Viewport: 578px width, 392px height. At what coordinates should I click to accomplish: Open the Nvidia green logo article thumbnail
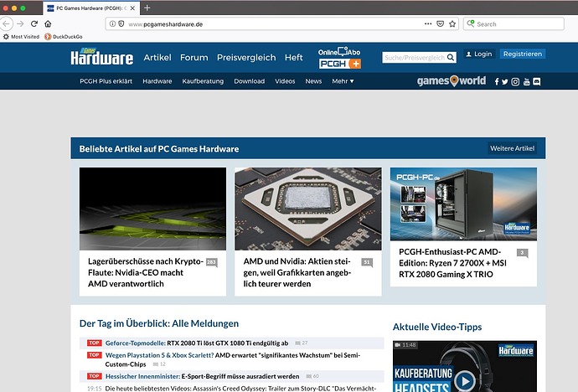click(x=152, y=209)
